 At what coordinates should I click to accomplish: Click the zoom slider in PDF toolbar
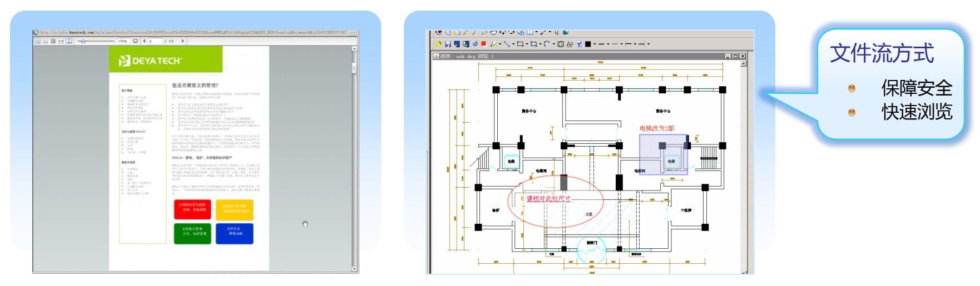point(83,41)
